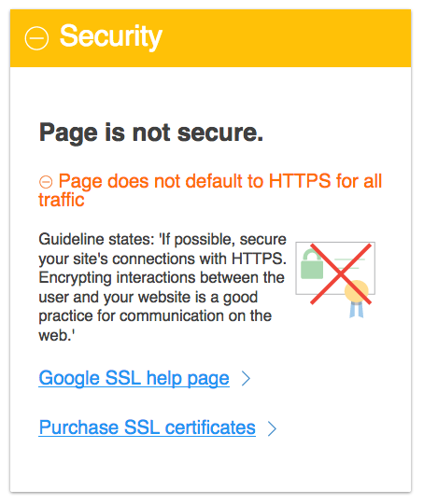Click the orange warning circle icon beside HTTPS message
This screenshot has width=424, height=504.
point(46,182)
